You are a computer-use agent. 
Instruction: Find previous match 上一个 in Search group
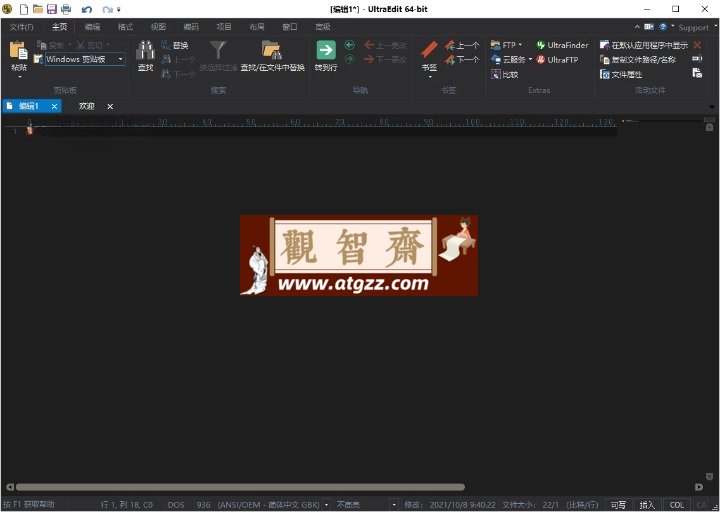click(x=178, y=60)
